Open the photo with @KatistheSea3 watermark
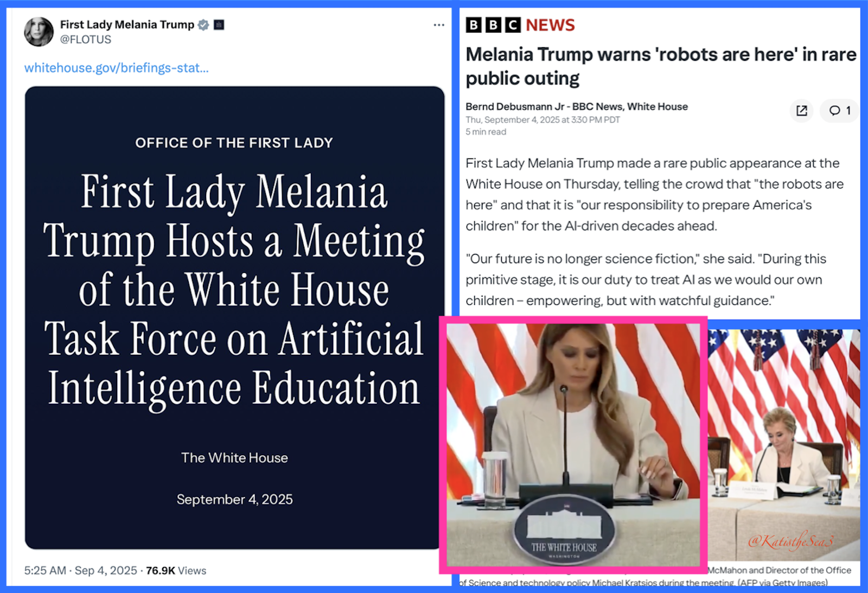This screenshot has height=593, width=868. [784, 445]
